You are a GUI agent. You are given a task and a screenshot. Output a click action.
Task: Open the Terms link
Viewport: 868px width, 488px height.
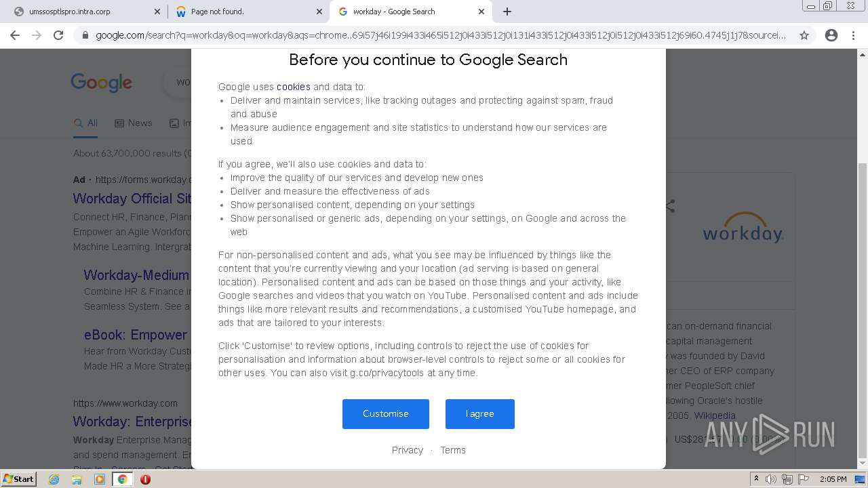pyautogui.click(x=453, y=450)
